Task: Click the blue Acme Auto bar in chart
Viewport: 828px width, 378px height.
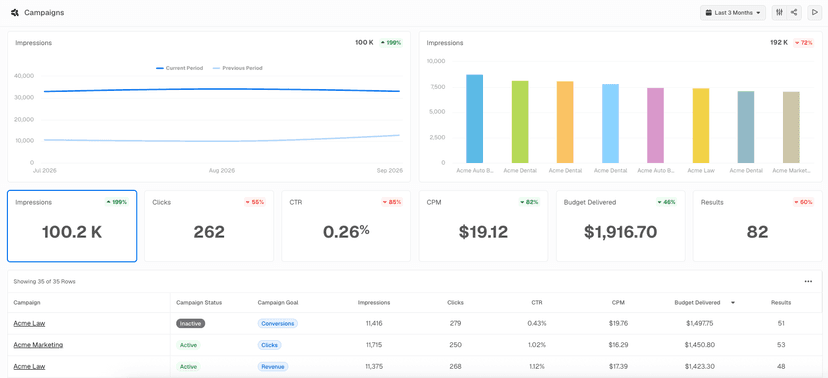Action: (474, 119)
